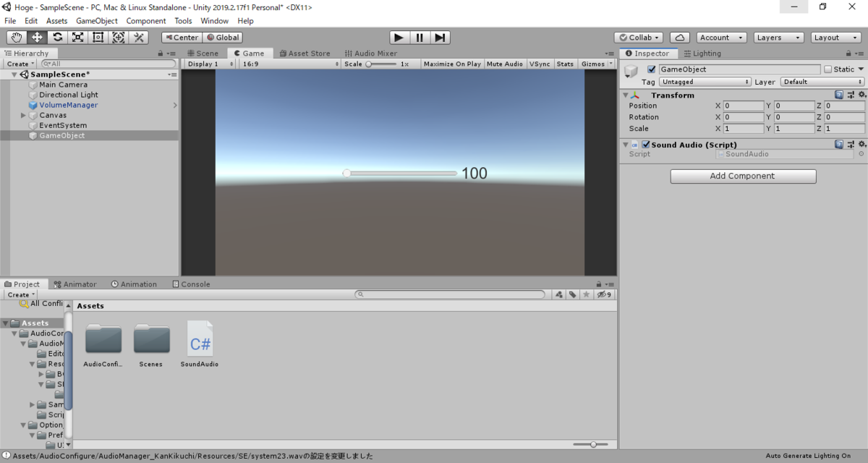
Task: Open the Window menu
Action: coord(215,21)
